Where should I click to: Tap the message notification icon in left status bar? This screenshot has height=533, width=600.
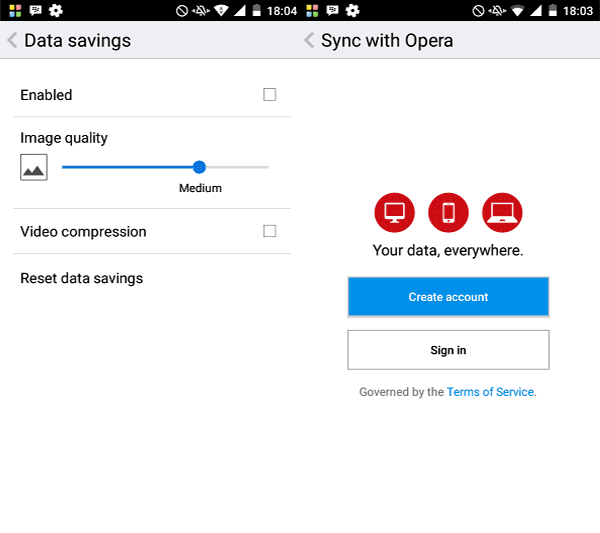tap(36, 10)
